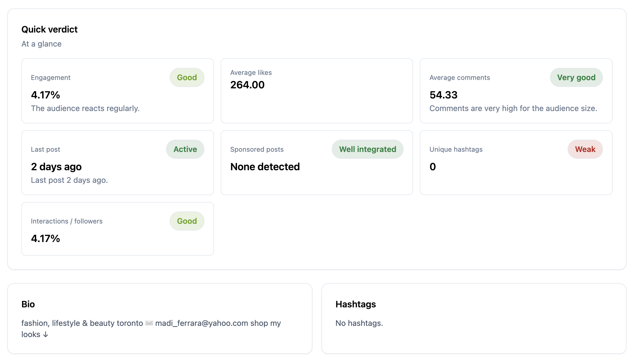Click the Good badge on Engagement card

pyautogui.click(x=187, y=77)
